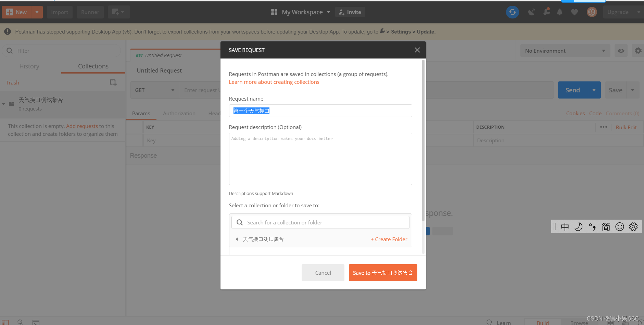Click the heart icon in header

[x=574, y=12]
